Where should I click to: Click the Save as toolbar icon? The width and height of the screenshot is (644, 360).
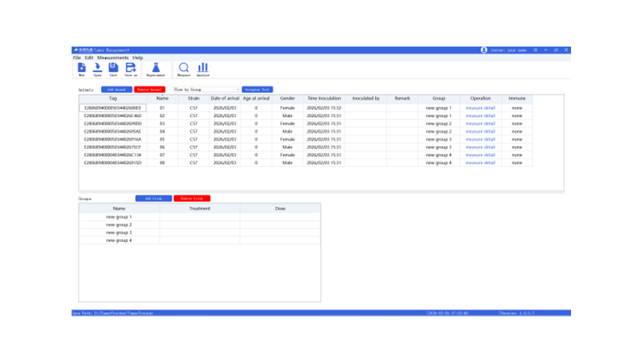click(131, 68)
